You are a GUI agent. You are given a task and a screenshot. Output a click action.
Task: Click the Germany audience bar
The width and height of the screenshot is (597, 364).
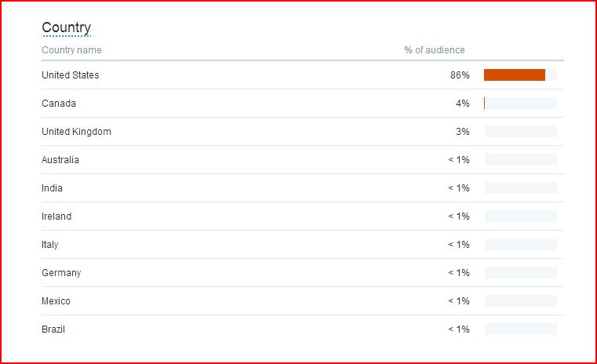point(520,273)
